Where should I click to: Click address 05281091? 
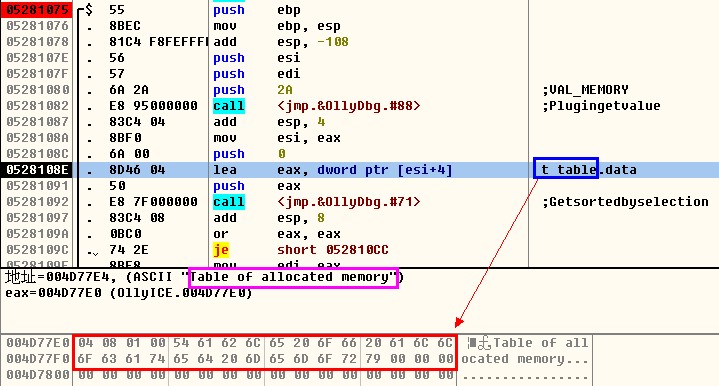point(37,186)
